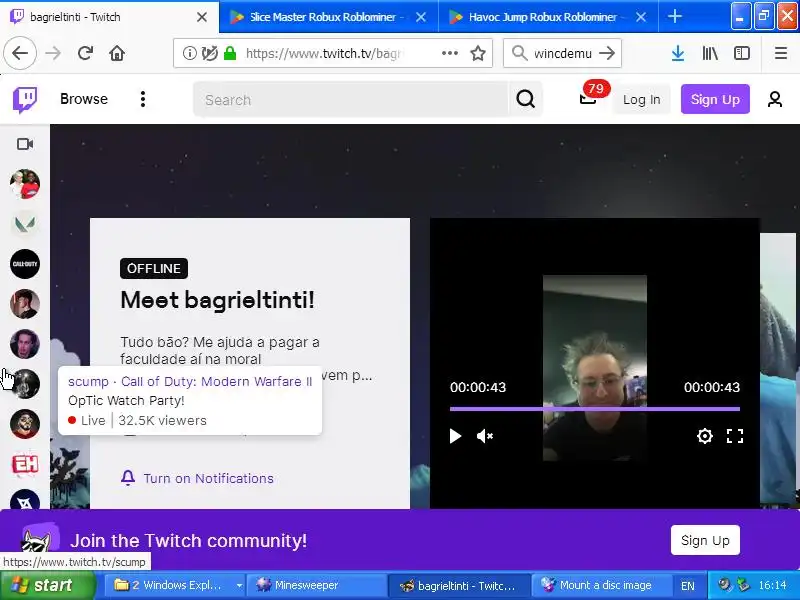Image resolution: width=800 pixels, height=600 pixels.
Task: Switch to Minesweeper in the taskbar
Action: (315, 585)
